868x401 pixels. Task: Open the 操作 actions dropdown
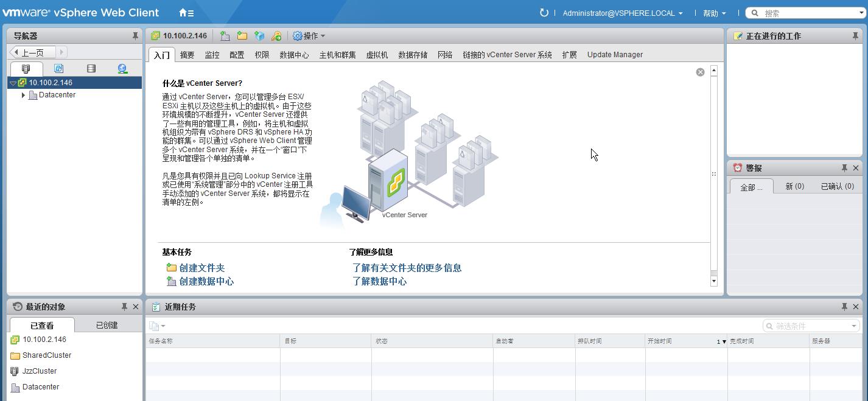coord(309,36)
